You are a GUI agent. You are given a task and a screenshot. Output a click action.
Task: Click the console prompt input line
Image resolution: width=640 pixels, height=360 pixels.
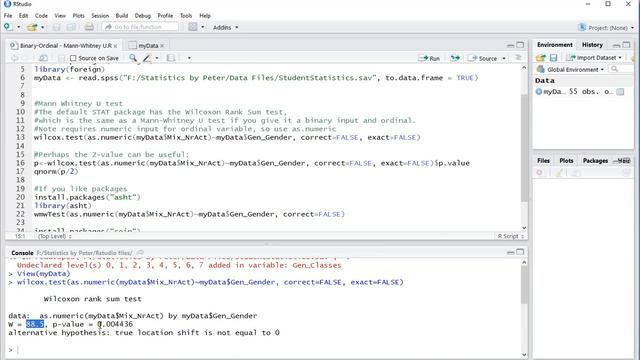click(x=265, y=350)
